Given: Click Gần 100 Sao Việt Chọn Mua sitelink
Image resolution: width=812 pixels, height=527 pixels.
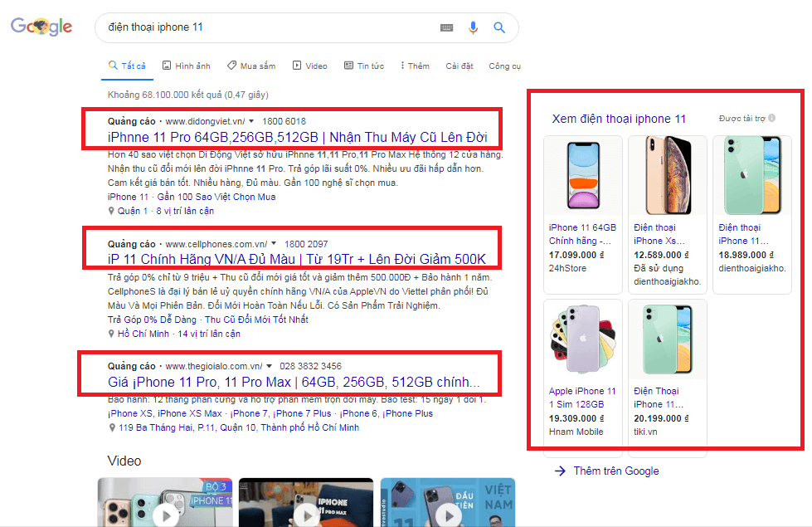Looking at the screenshot, I should [x=216, y=197].
